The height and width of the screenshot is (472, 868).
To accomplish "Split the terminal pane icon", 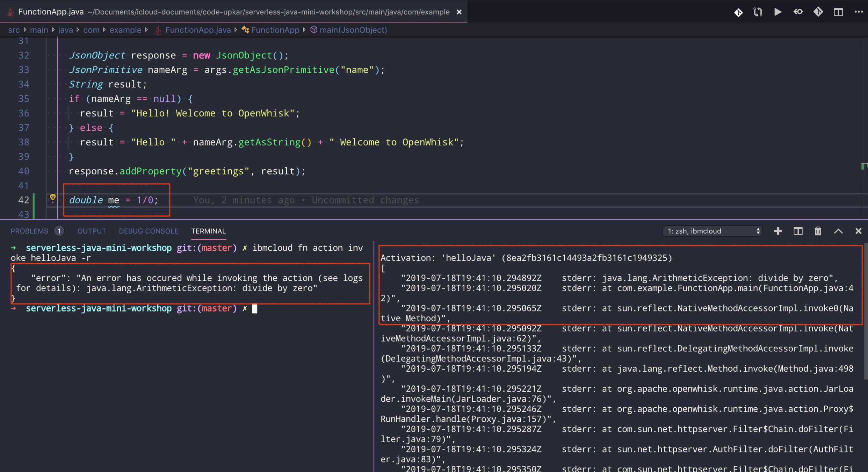I will coord(798,231).
